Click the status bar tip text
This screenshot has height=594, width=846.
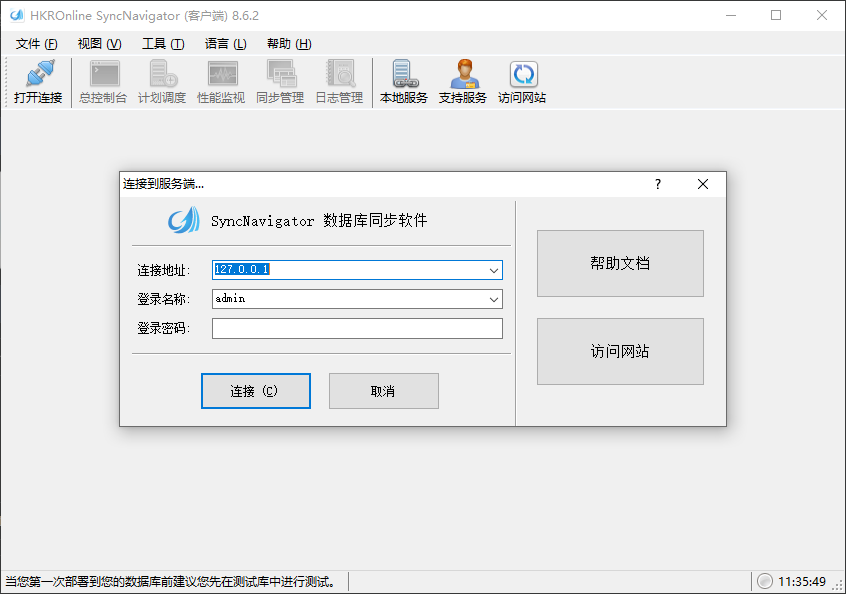point(170,582)
